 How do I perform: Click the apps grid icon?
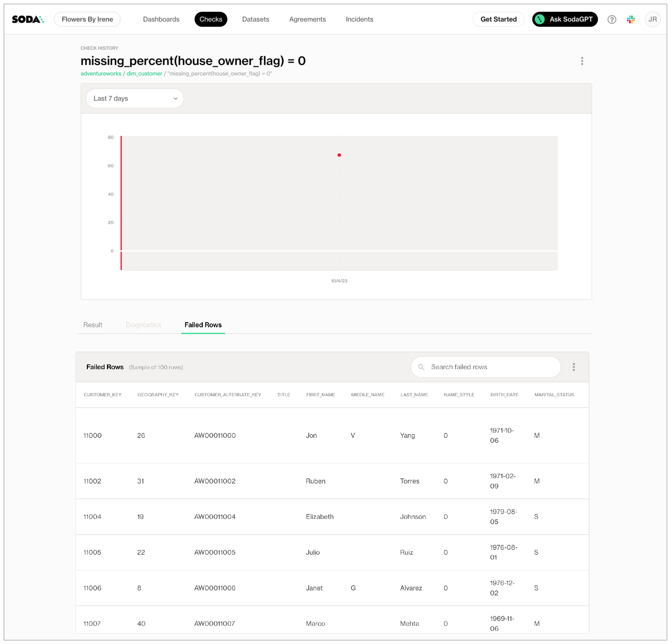[632, 19]
